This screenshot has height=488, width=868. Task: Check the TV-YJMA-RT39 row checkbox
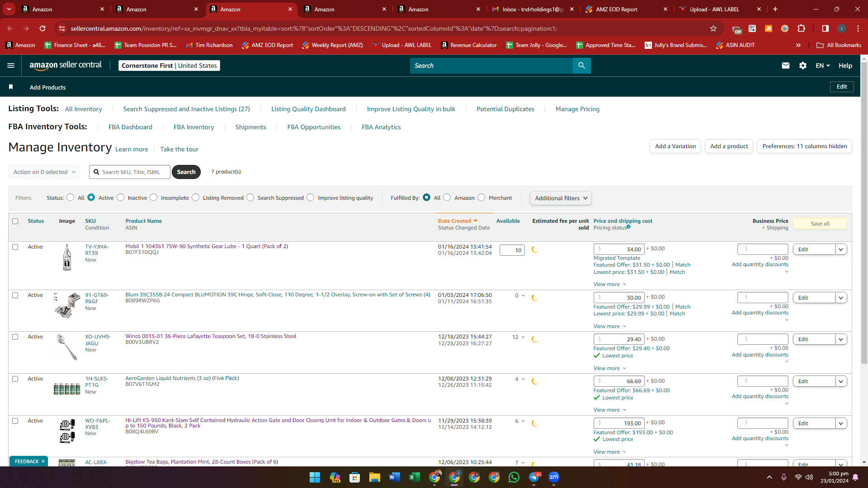(15, 247)
